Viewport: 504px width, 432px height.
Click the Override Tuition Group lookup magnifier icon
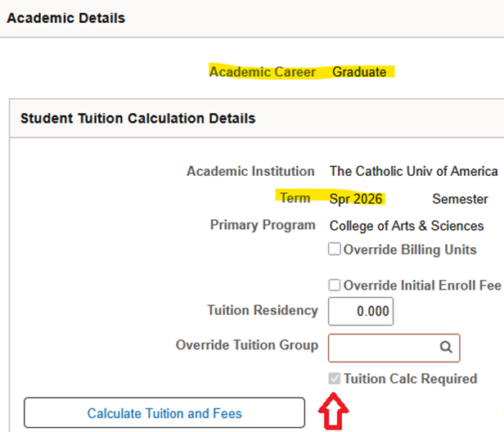pos(446,347)
